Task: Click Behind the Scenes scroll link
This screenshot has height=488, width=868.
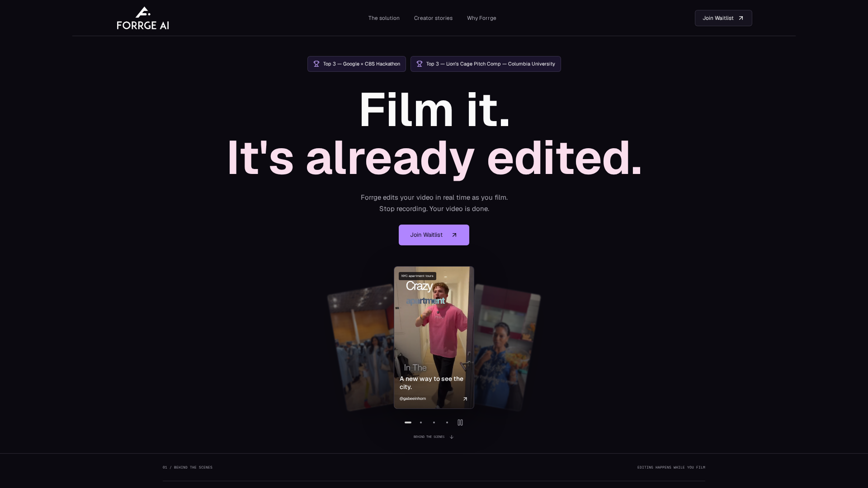Action: (x=434, y=437)
